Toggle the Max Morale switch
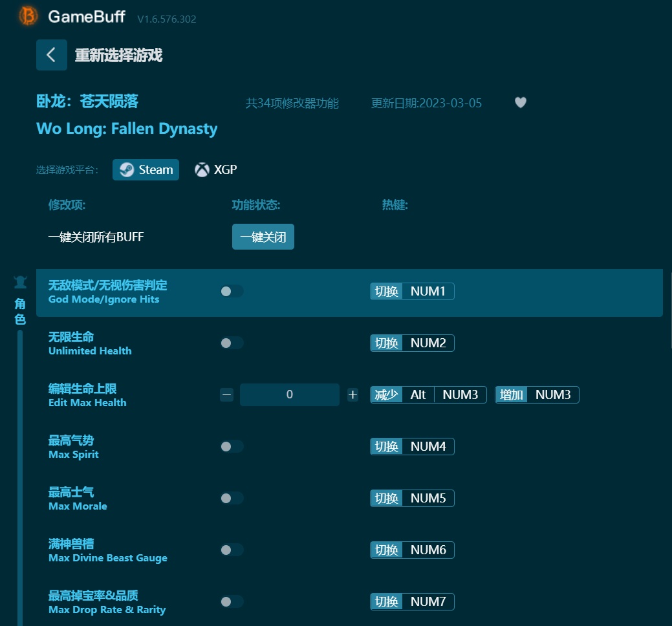Image resolution: width=672 pixels, height=626 pixels. (x=232, y=498)
